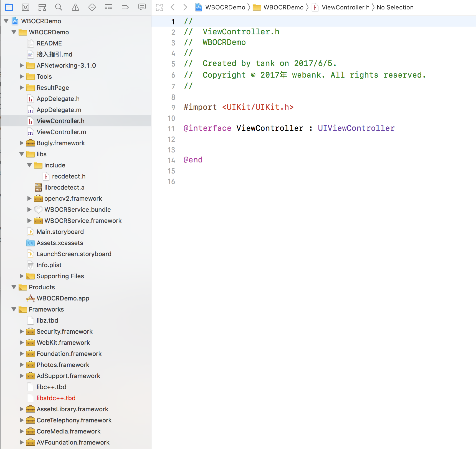This screenshot has height=449, width=476.
Task: Open the Test navigator
Action: coord(92,7)
